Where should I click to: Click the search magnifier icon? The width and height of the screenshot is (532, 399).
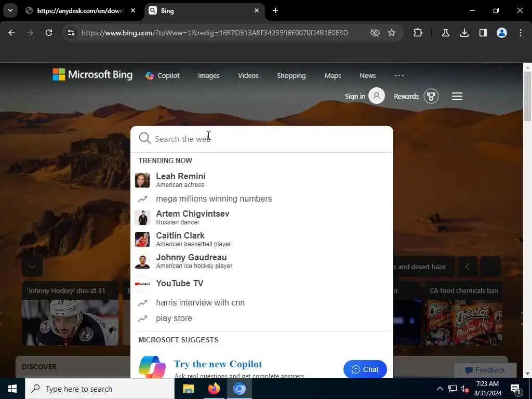tap(145, 138)
